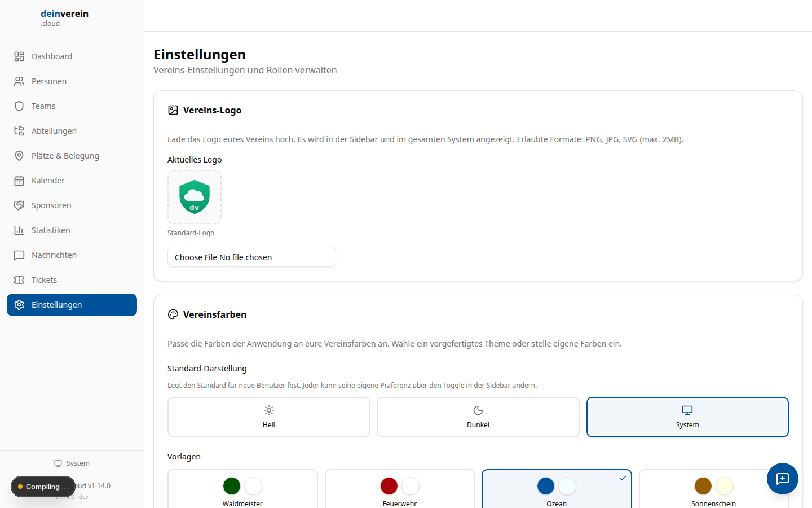
Task: Select the Dunkel dark mode option
Action: click(x=478, y=417)
